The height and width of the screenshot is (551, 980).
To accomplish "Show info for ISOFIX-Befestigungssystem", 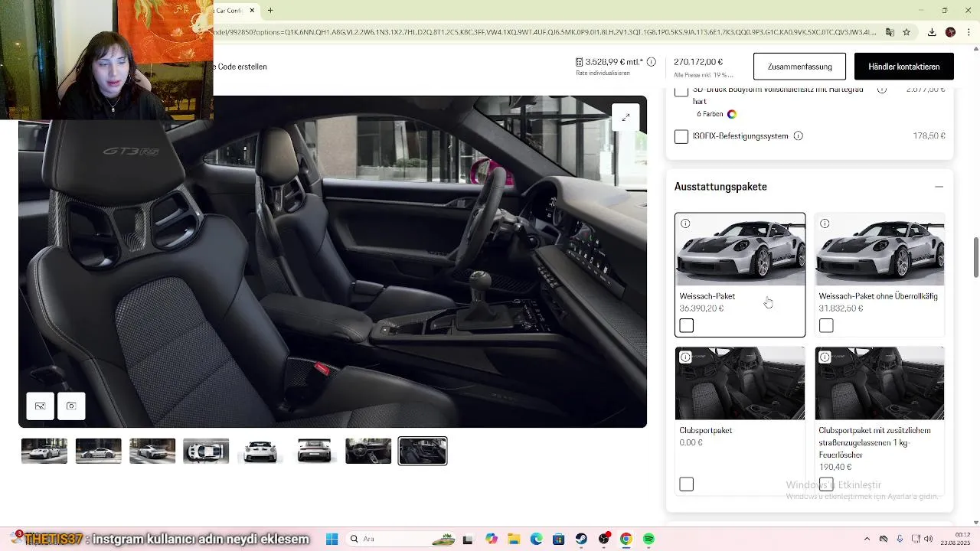I will (799, 136).
